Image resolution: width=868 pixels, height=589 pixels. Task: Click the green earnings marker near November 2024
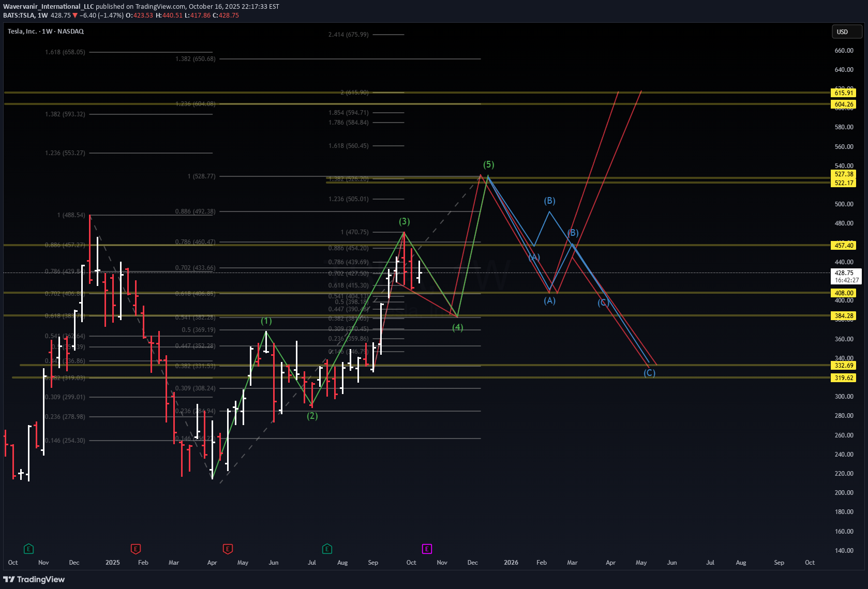point(29,549)
